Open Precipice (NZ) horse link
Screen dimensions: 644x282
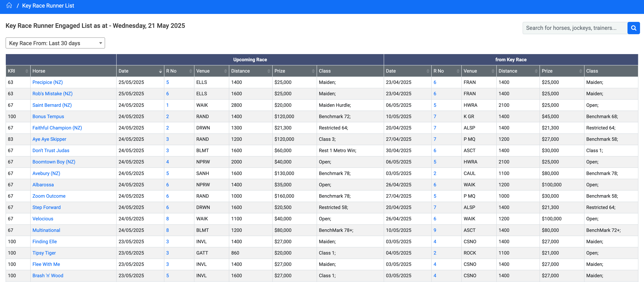pyautogui.click(x=48, y=82)
